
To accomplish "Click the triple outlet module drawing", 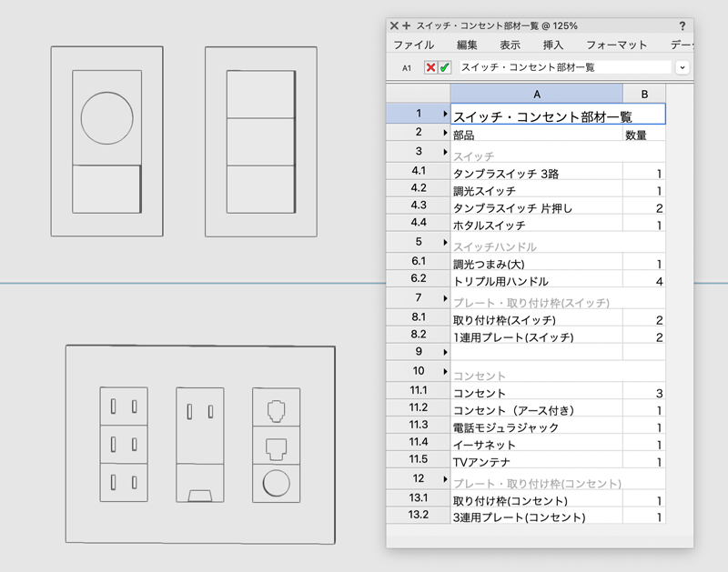I will coord(124,445).
